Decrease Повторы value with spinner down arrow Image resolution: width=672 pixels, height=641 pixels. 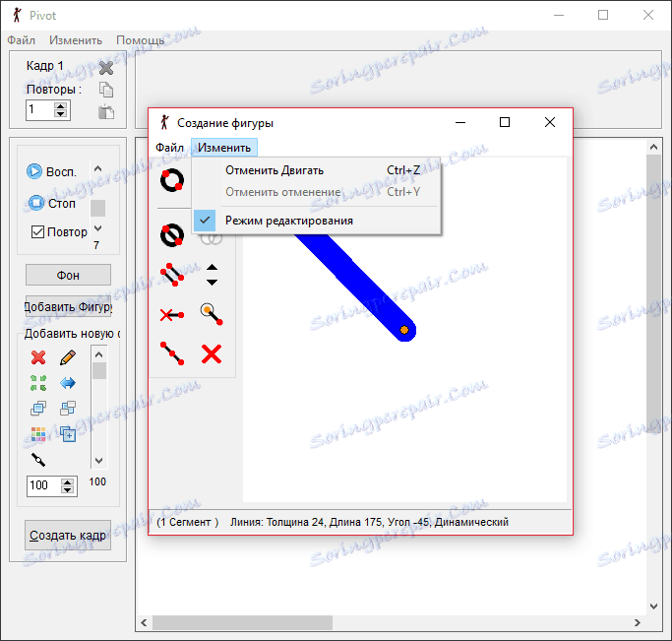pos(60,113)
